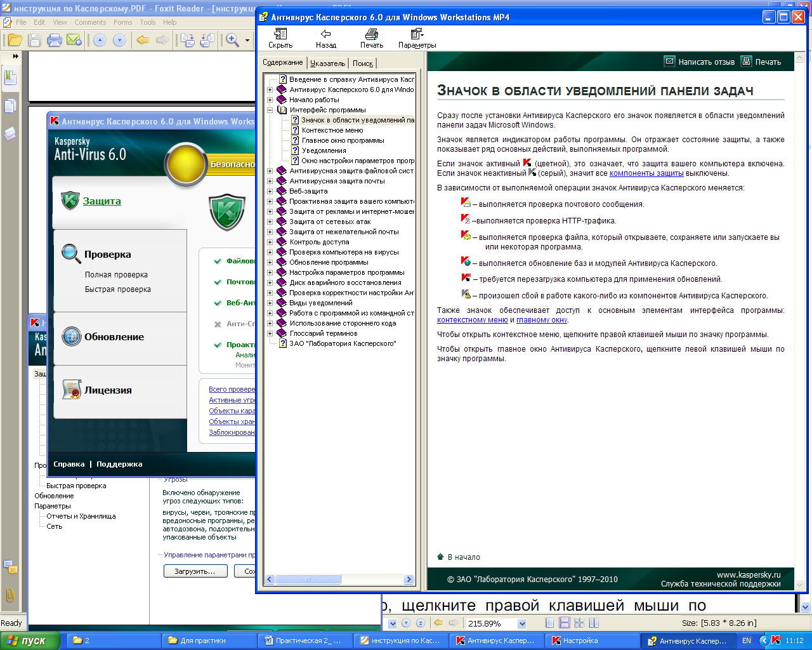812x650 pixels.
Task: Open Foxit View menu
Action: (x=60, y=22)
